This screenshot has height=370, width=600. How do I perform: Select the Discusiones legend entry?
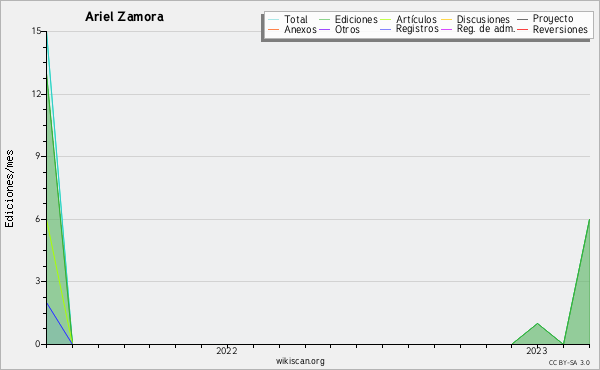coord(483,20)
